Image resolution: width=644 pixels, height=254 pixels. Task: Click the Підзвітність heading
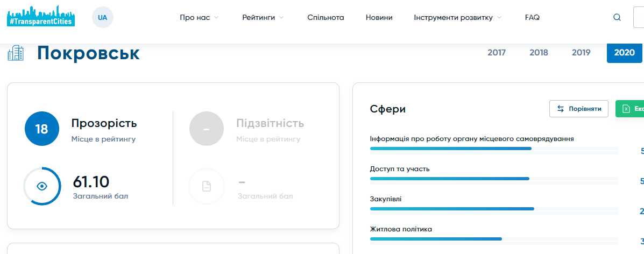pyautogui.click(x=270, y=123)
